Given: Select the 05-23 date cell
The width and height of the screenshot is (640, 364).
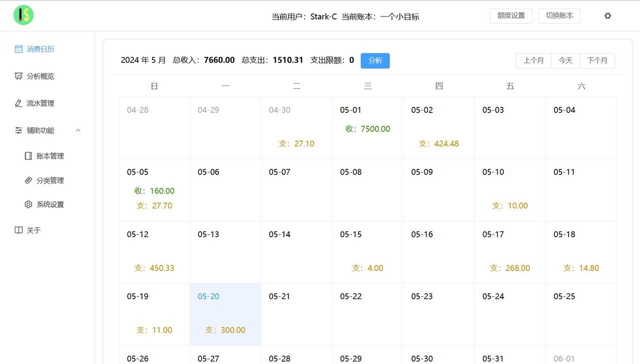Looking at the screenshot, I should click(439, 314).
